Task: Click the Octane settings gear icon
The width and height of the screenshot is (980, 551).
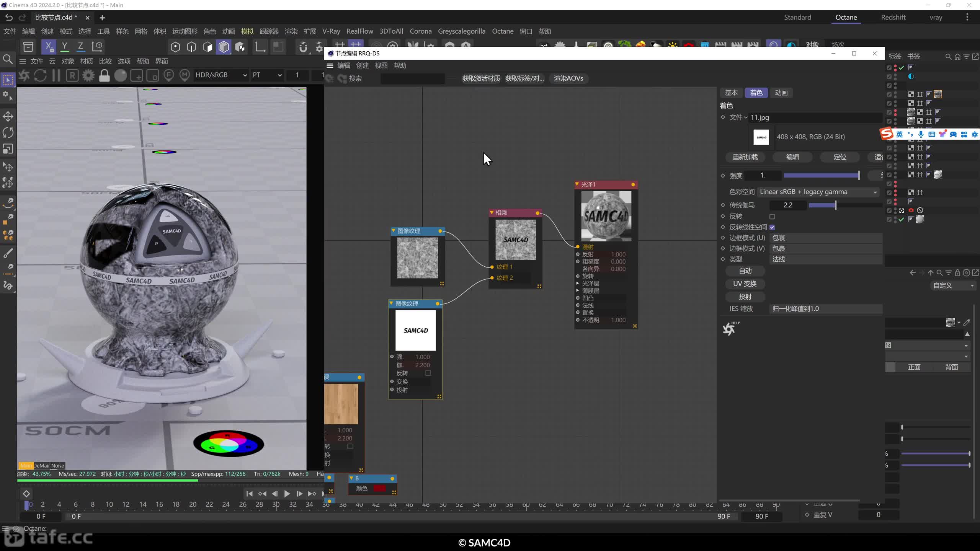Action: click(88, 75)
